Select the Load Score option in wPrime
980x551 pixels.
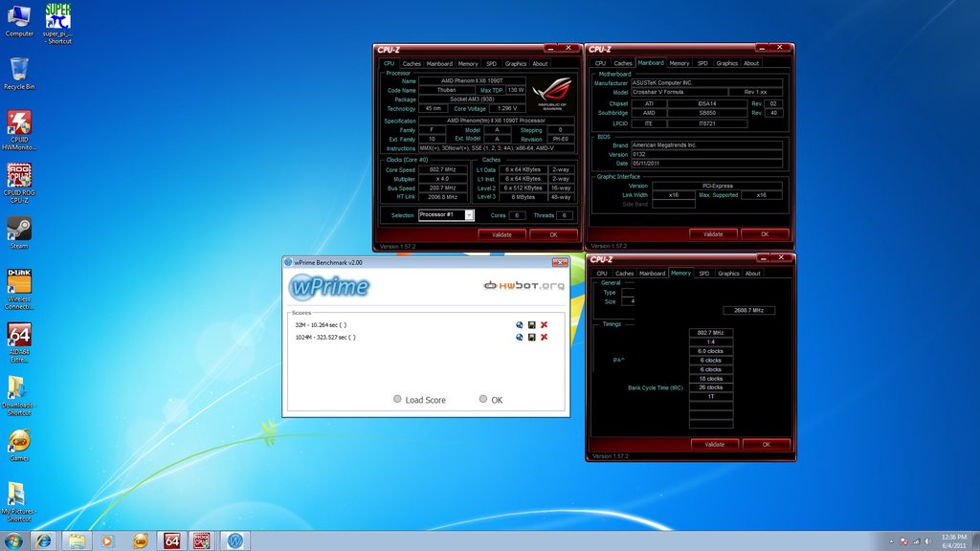[419, 400]
